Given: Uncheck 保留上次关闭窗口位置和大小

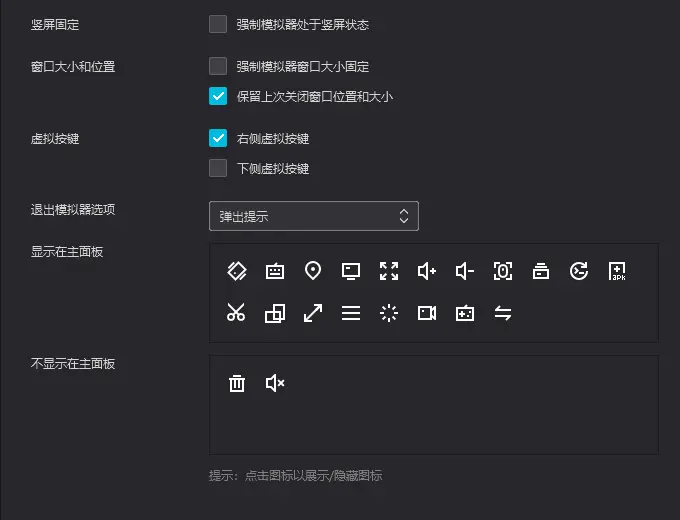Looking at the screenshot, I should (x=218, y=96).
